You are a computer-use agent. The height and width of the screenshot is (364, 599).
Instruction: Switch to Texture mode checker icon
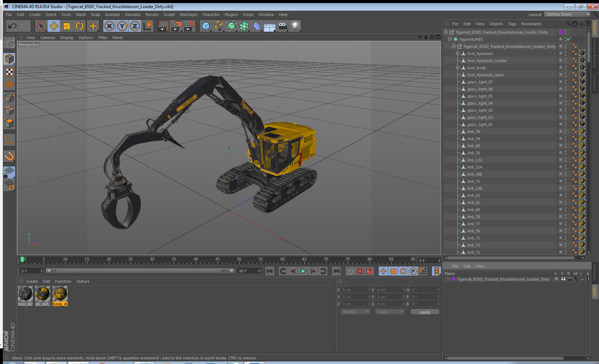click(9, 72)
